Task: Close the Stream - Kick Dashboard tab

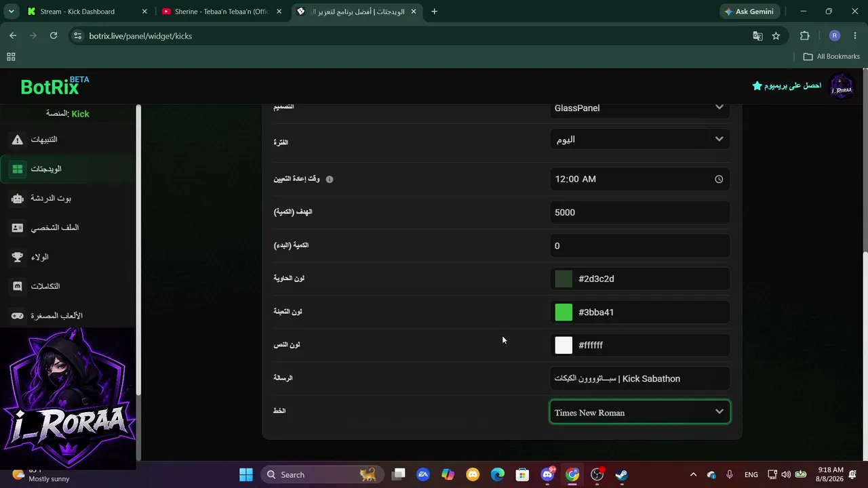Action: pyautogui.click(x=145, y=12)
